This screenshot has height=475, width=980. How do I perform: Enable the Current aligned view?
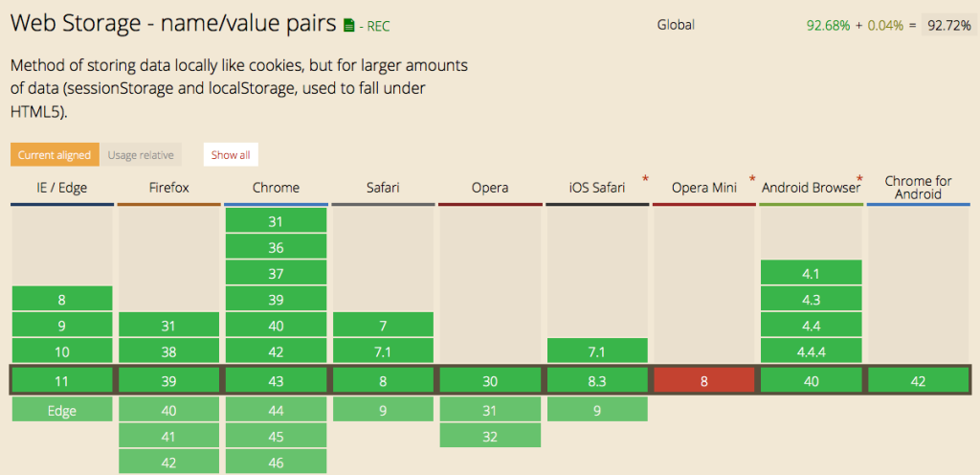55,155
